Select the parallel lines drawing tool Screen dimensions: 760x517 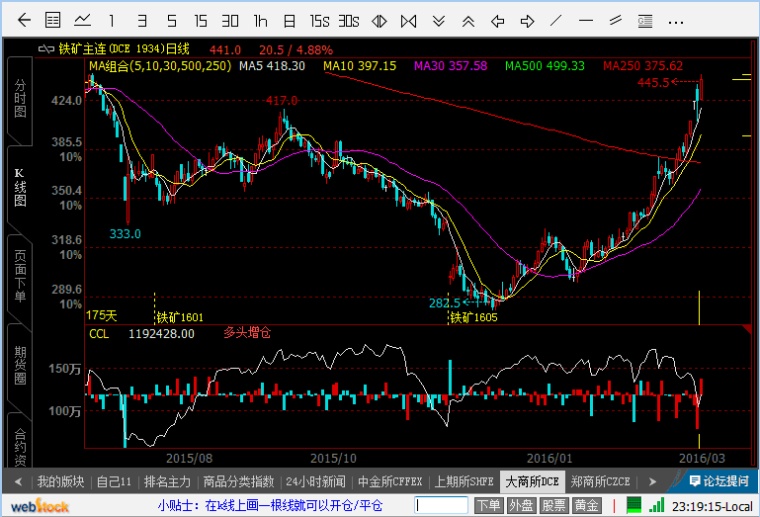[x=616, y=20]
